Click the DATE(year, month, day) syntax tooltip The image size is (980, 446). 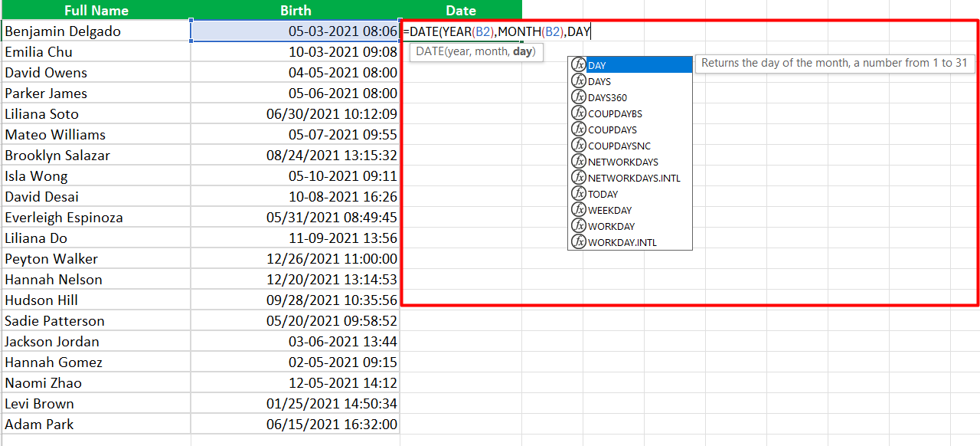pos(476,52)
